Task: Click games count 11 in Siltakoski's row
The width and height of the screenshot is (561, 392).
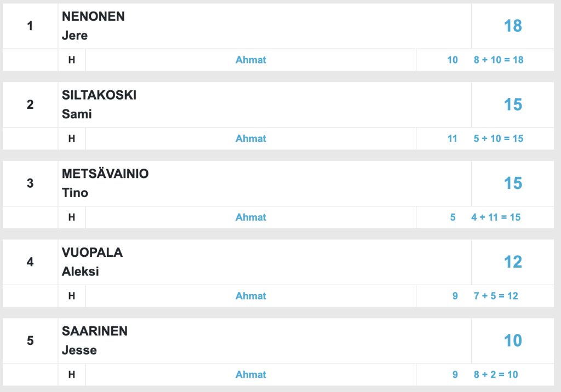Action: pos(452,139)
